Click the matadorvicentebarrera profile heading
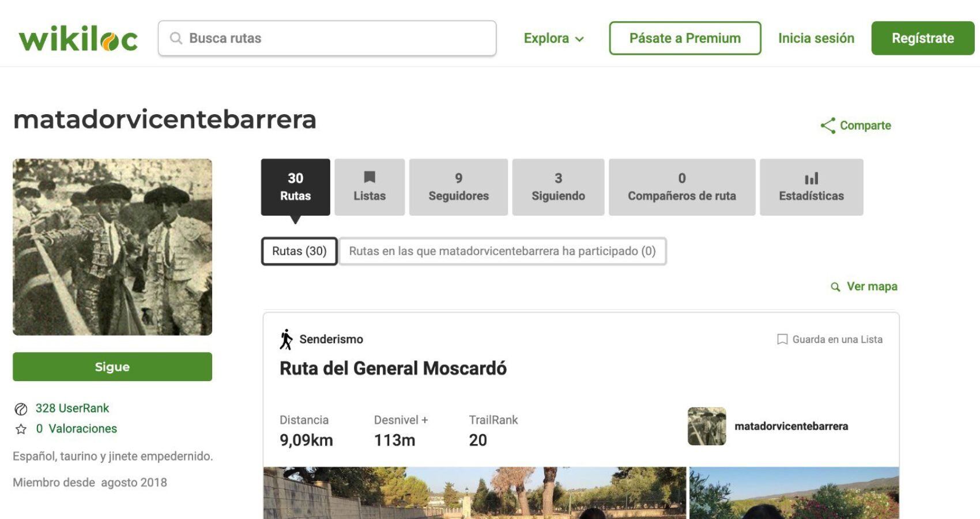This screenshot has height=519, width=980. coord(165,119)
